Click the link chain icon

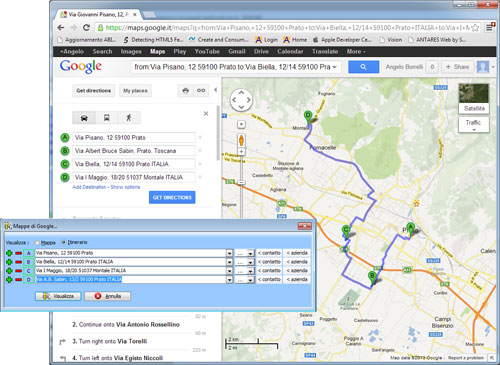201,90
